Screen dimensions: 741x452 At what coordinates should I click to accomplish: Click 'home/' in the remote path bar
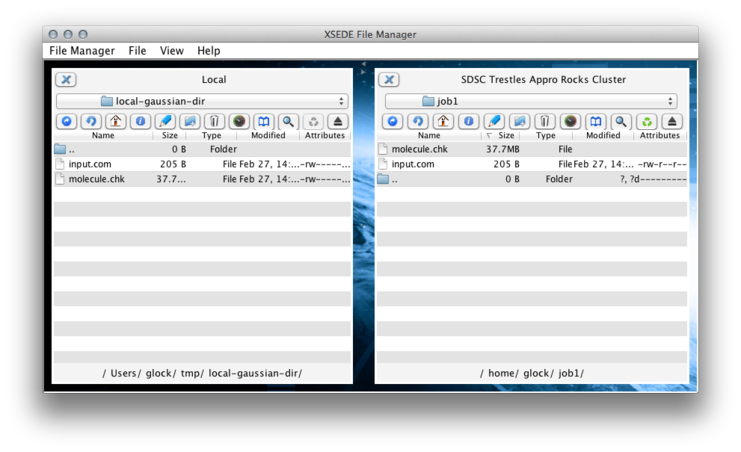click(503, 373)
